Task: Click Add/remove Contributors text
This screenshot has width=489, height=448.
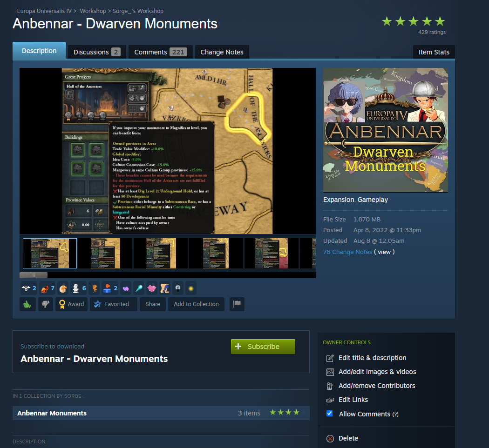Action: [x=377, y=386]
